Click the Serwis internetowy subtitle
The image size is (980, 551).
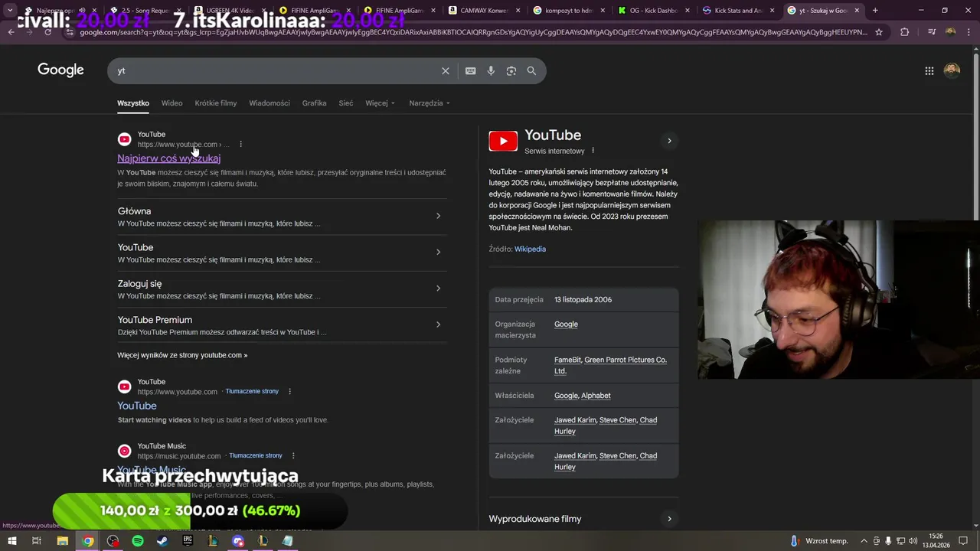tap(554, 151)
